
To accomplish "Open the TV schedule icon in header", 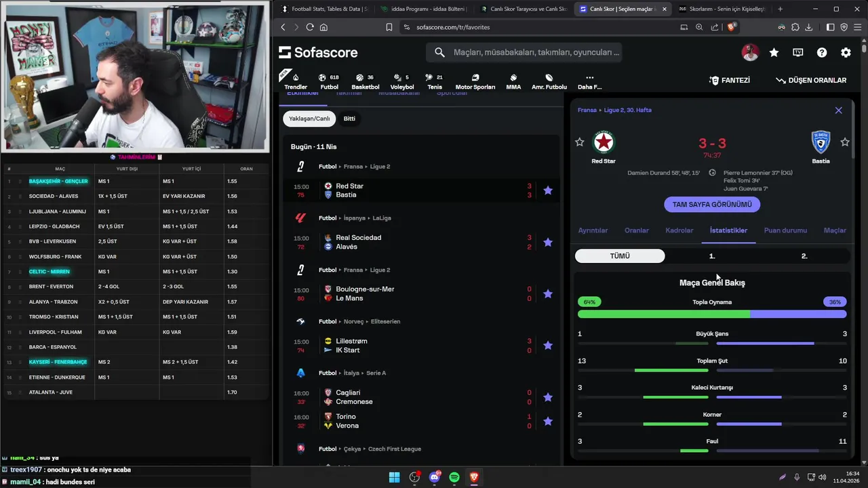I will click(797, 52).
